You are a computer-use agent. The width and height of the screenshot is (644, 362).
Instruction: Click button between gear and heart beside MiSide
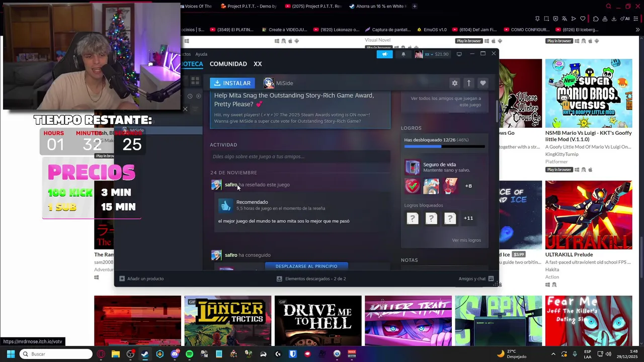469,83
